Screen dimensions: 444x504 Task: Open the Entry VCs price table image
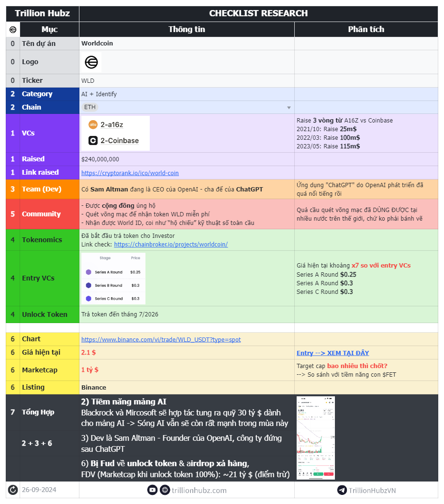click(x=113, y=279)
